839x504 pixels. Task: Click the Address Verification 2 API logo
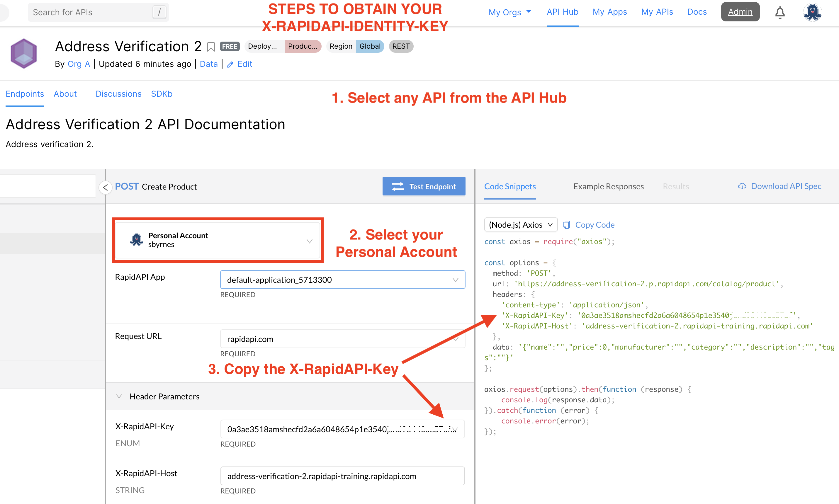(x=24, y=54)
